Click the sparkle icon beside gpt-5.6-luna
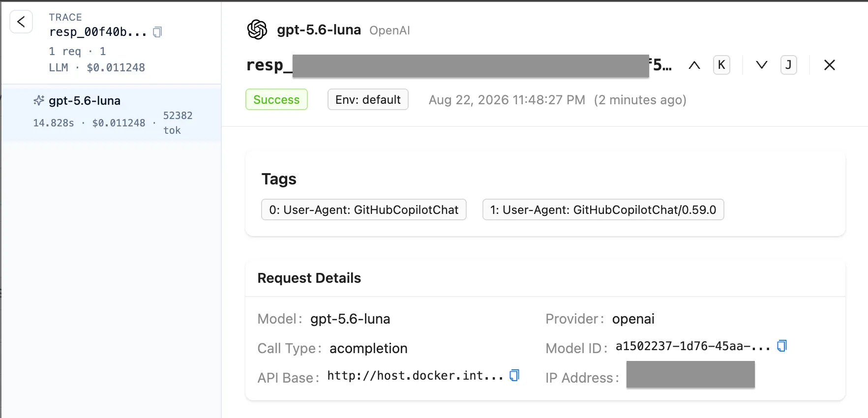The image size is (868, 418). [x=39, y=101]
